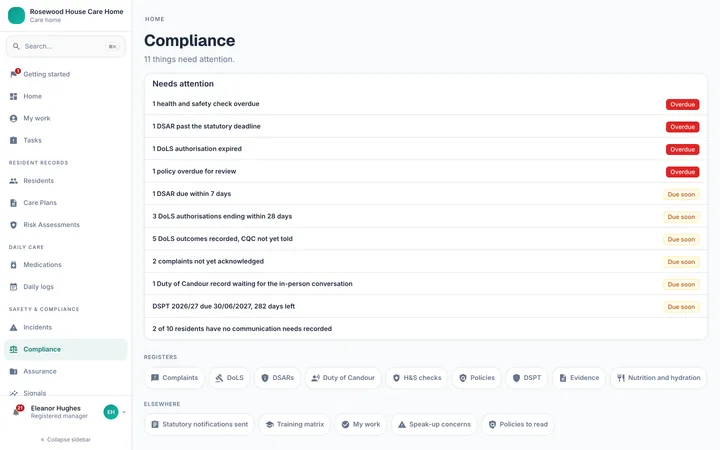Image resolution: width=720 pixels, height=450 pixels.
Task: Click the My work person icon
Action: tap(13, 118)
